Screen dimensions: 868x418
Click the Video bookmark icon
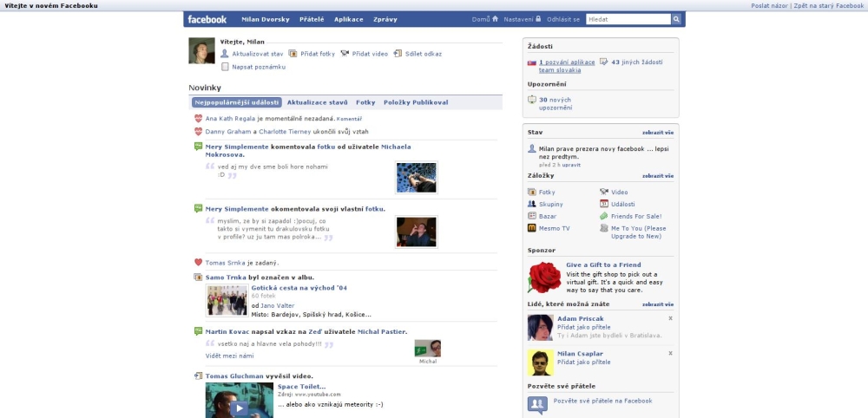pos(604,192)
